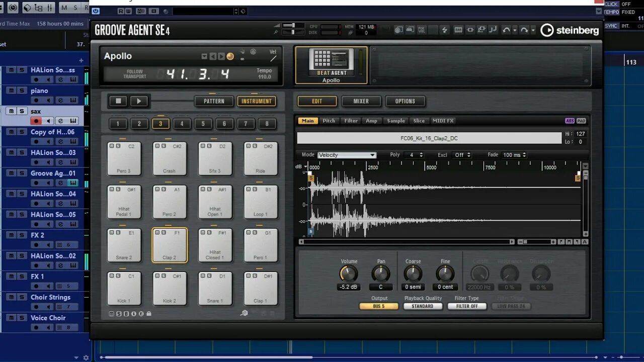The height and width of the screenshot is (362, 644).
Task: Toggle the PAD button in editor
Action: point(581,121)
